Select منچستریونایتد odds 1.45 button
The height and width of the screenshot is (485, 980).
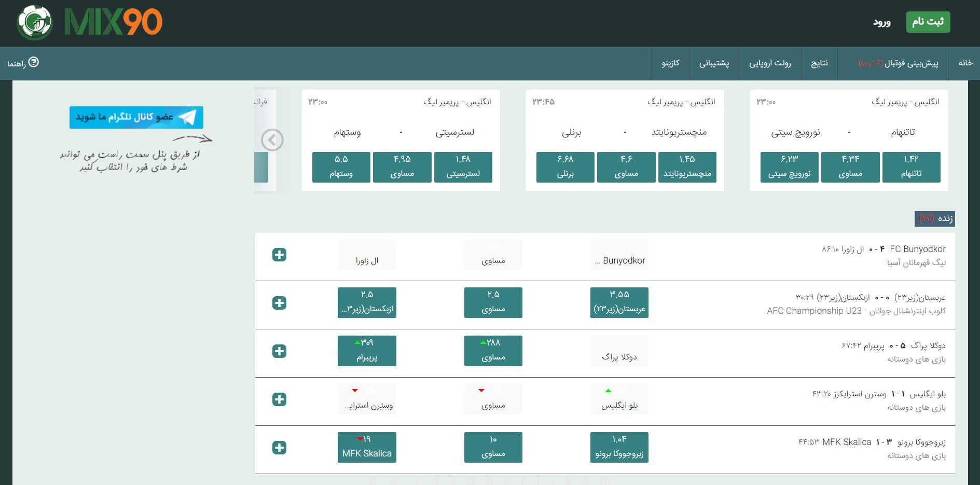[x=687, y=167]
